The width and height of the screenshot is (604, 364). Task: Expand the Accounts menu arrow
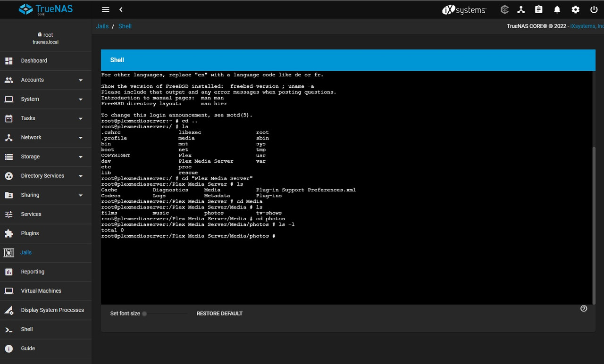[81, 80]
